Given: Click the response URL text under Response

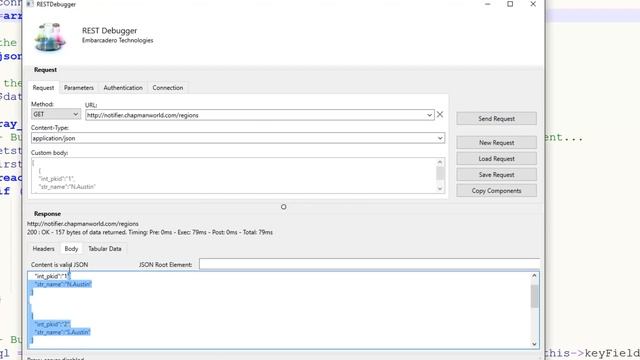Looking at the screenshot, I should tap(83, 224).
